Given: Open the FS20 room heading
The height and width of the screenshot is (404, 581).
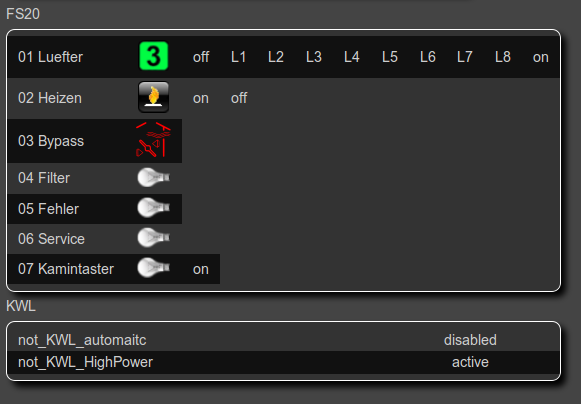Looking at the screenshot, I should [23, 14].
